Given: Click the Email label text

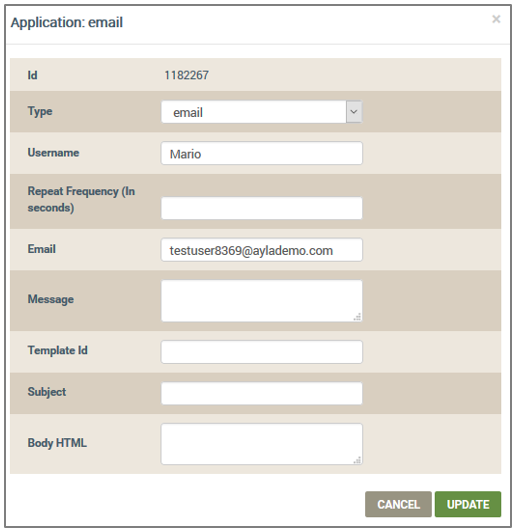Looking at the screenshot, I should 41,249.
